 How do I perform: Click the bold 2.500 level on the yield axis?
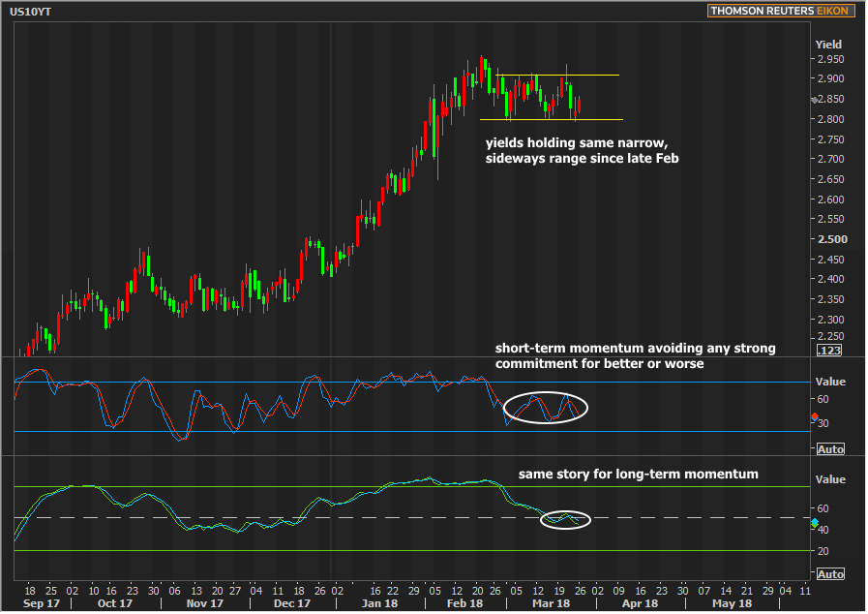click(x=830, y=239)
